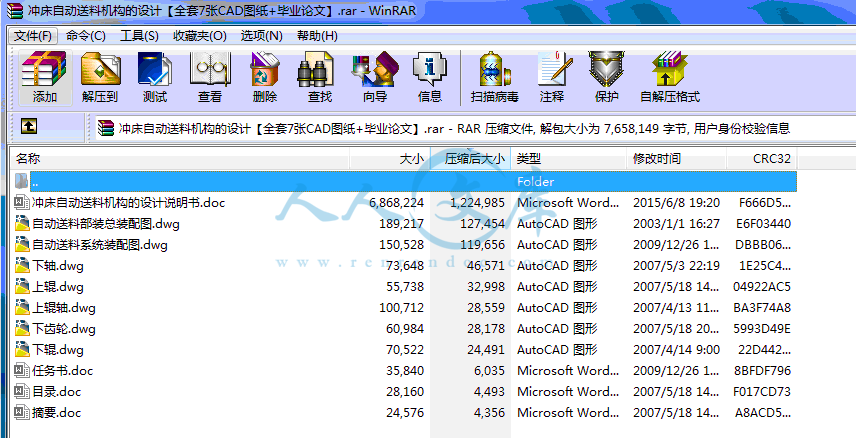856x438 pixels.
Task: Click the 删除 (Delete) toolbar icon
Action: tap(265, 70)
